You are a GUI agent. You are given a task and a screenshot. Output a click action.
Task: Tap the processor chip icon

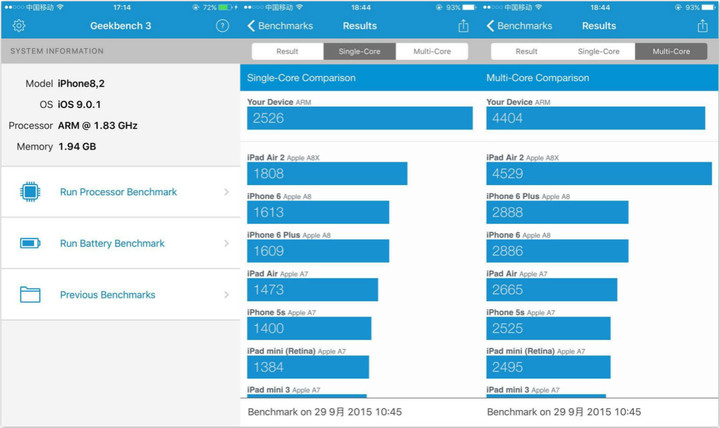[30, 192]
